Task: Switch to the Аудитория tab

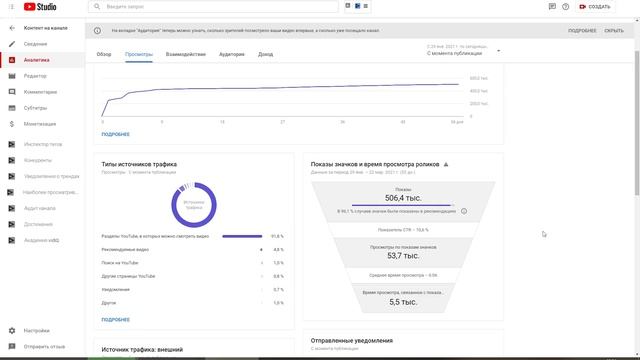Action: pyautogui.click(x=232, y=54)
